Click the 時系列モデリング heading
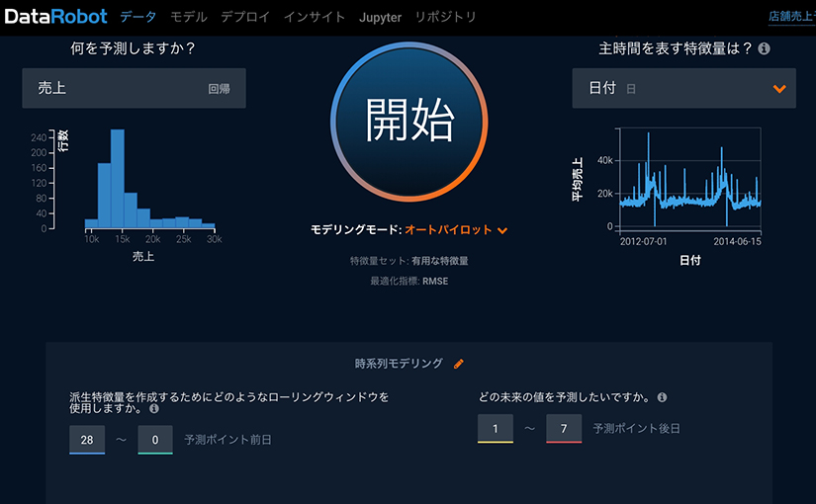The height and width of the screenshot is (504, 816). coord(399,364)
